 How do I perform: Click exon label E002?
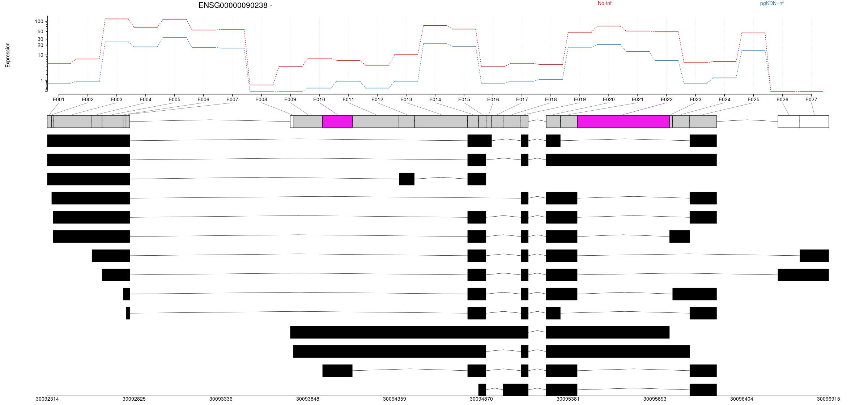click(x=88, y=99)
